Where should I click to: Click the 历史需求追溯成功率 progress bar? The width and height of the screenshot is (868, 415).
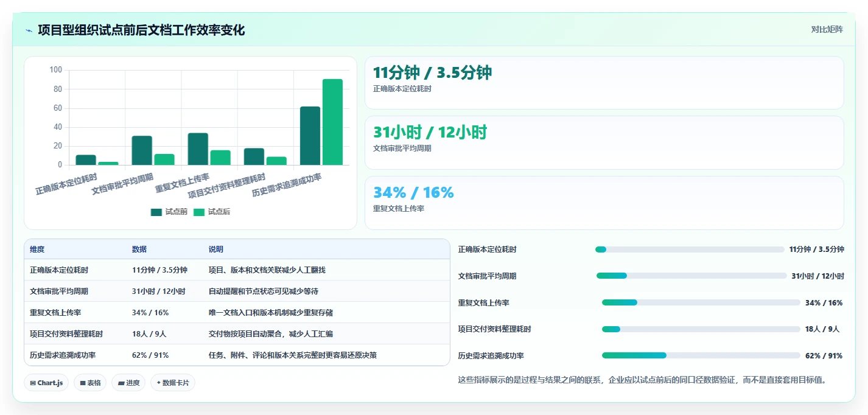pyautogui.click(x=701, y=355)
